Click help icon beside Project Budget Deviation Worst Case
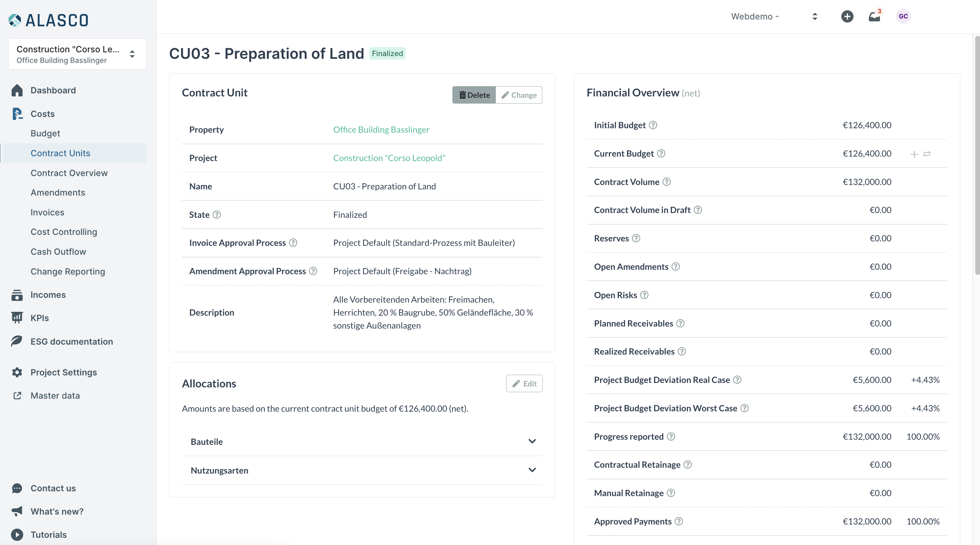This screenshot has width=980, height=545. click(x=745, y=408)
